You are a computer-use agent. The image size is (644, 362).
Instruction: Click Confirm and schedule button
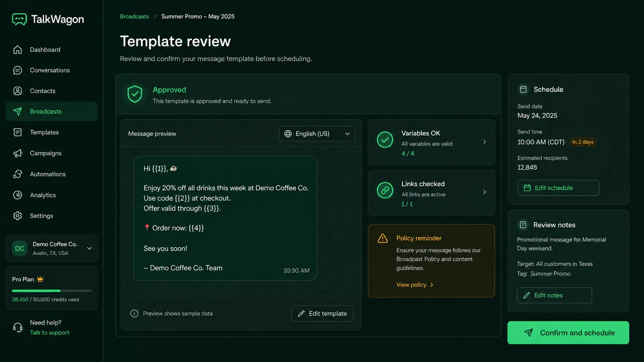[x=568, y=333]
